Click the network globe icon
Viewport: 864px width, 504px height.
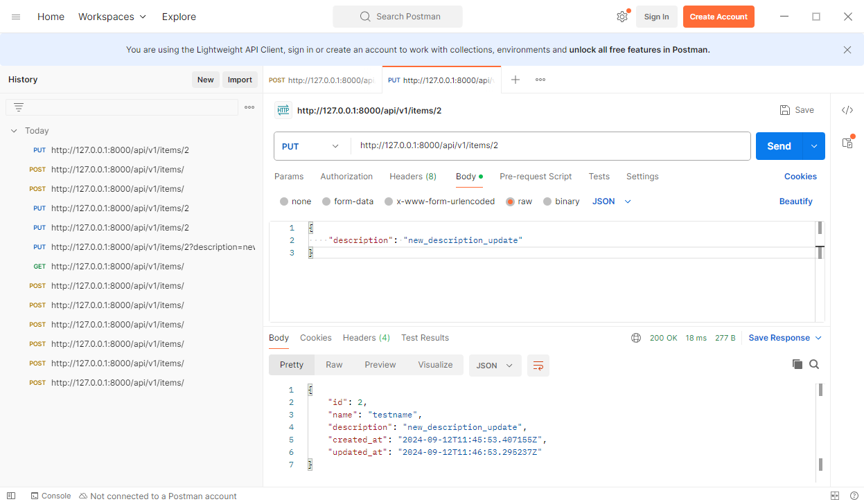[636, 338]
